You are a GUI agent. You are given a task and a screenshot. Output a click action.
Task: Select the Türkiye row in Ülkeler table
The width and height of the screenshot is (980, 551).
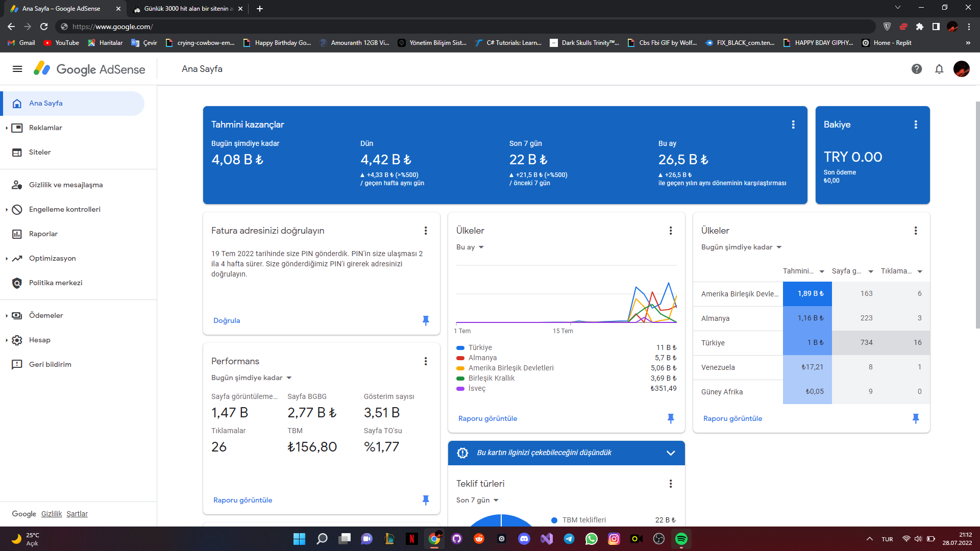(x=812, y=343)
